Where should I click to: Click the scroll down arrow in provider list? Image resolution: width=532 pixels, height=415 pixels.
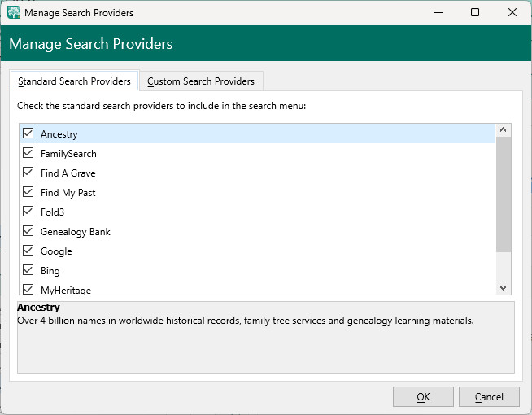tap(504, 287)
